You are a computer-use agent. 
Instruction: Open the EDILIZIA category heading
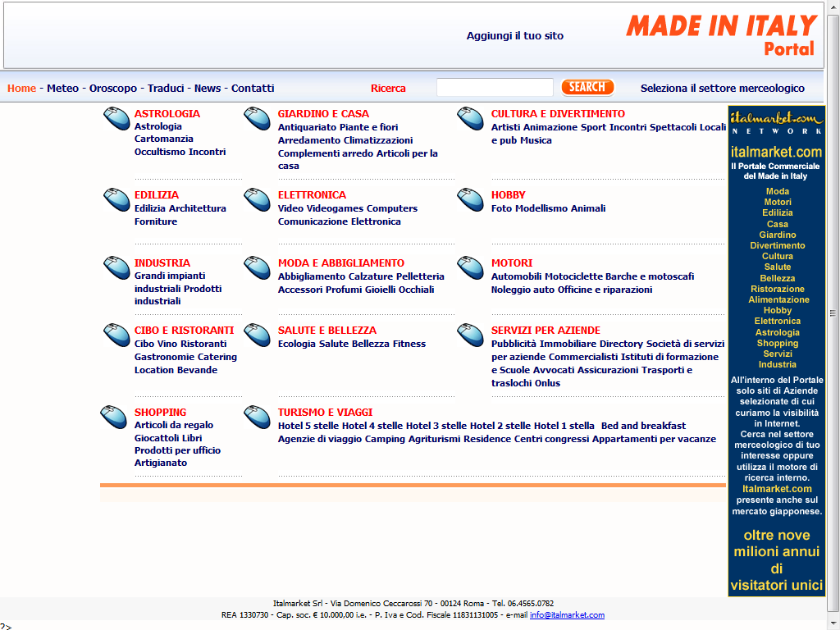click(x=157, y=195)
